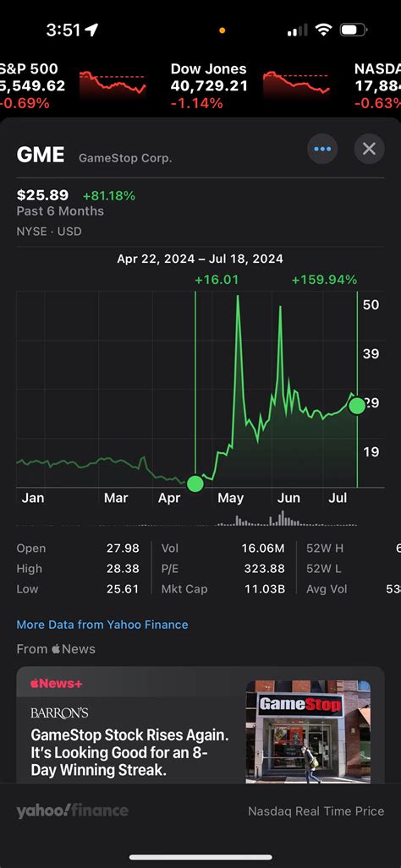
Task: Tap the Mkt Cap value 11.03B
Action: coord(265,589)
